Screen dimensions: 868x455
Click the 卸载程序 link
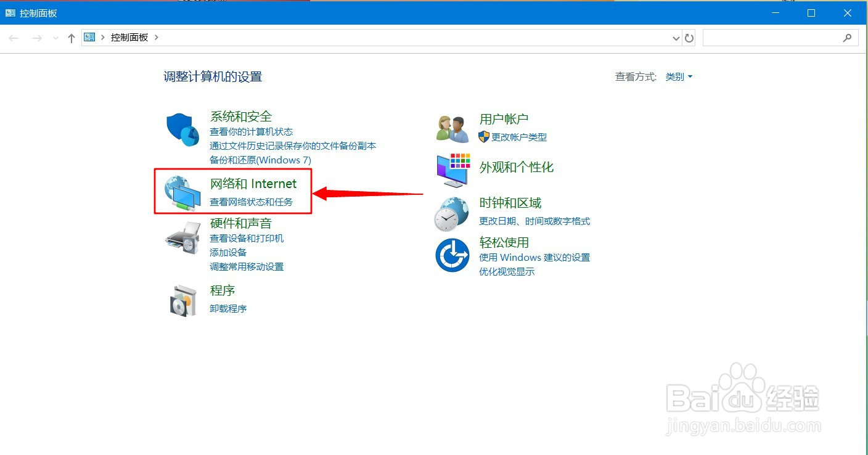pos(229,308)
